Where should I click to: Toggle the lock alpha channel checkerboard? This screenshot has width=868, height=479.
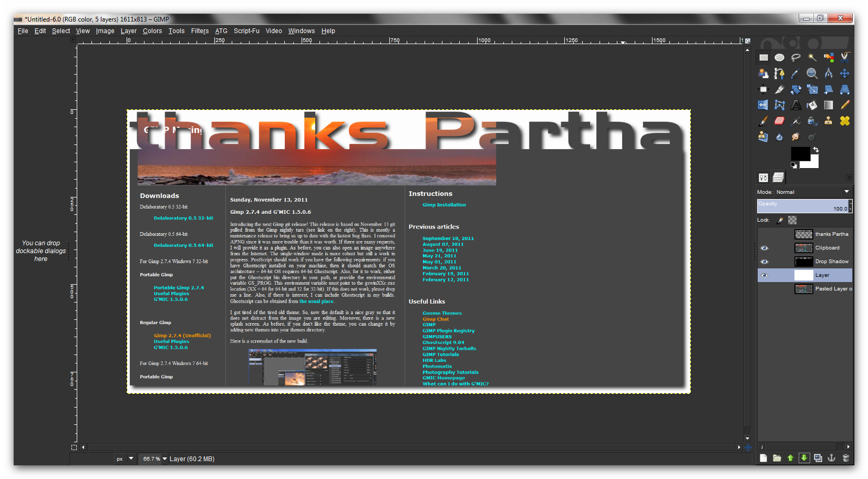pos(792,220)
